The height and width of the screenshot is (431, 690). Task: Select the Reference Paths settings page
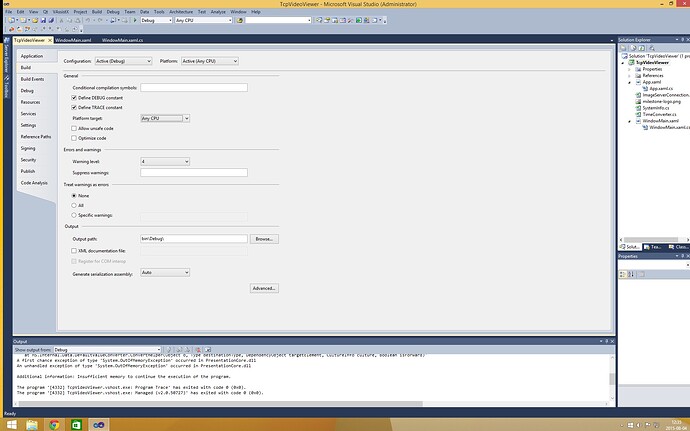36,137
